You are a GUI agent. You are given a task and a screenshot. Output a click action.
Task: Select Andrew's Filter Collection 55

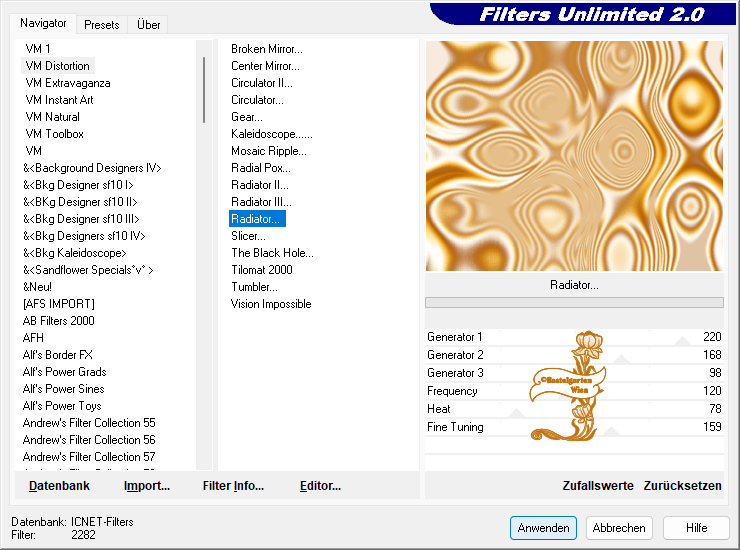[89, 423]
